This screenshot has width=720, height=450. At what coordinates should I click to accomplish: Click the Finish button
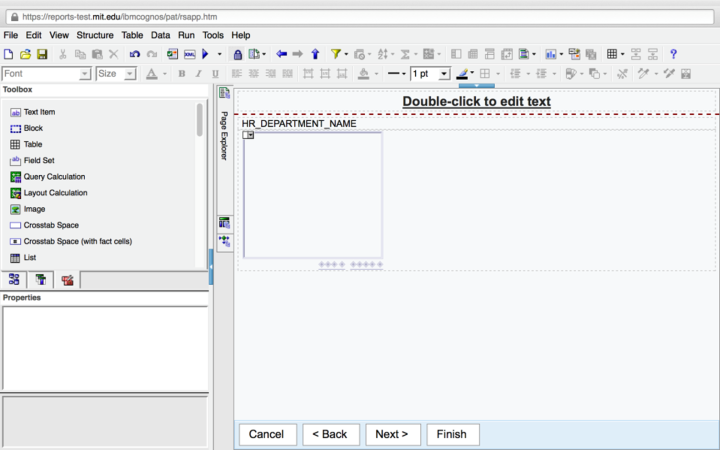click(452, 434)
